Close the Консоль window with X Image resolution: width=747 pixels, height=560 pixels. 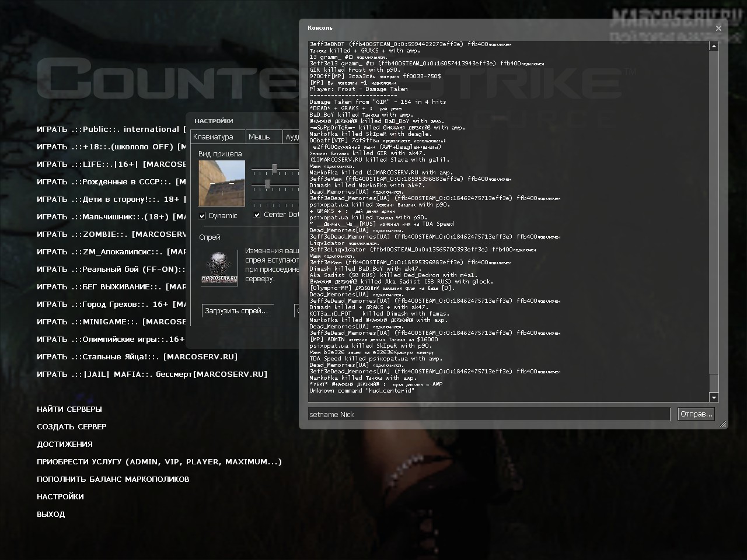click(x=718, y=28)
